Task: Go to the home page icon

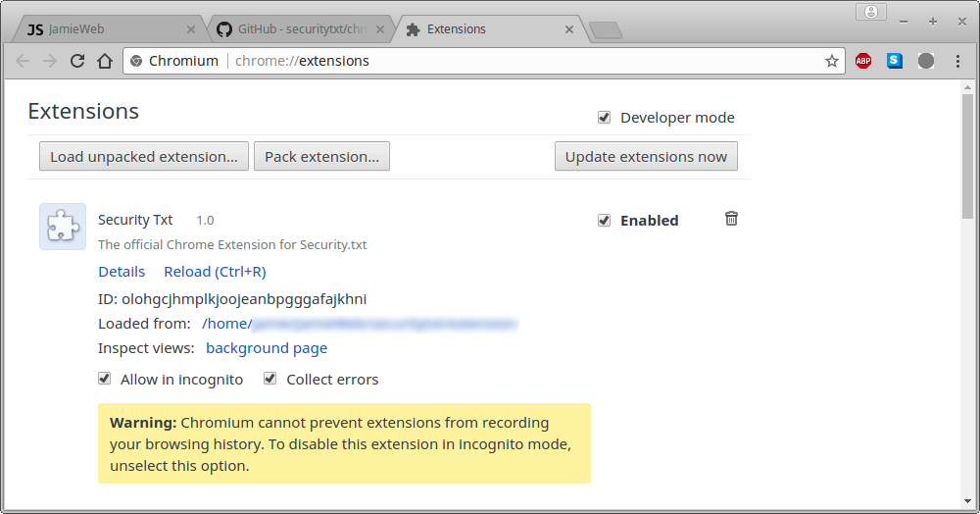Action: 105,61
